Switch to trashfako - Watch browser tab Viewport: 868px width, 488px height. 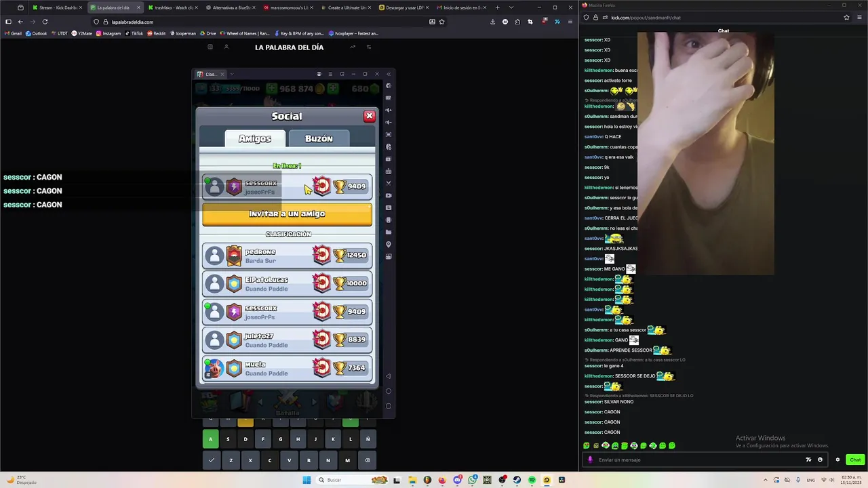(x=173, y=7)
